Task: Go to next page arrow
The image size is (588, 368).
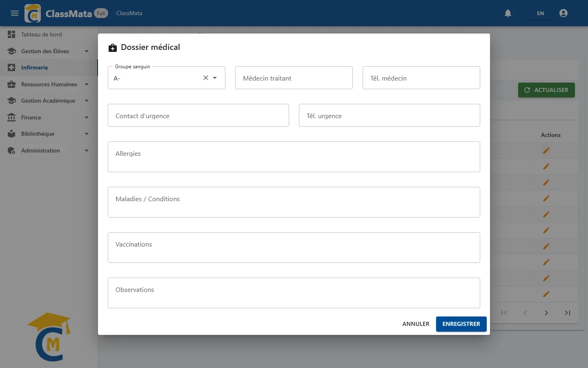Action: (x=546, y=313)
